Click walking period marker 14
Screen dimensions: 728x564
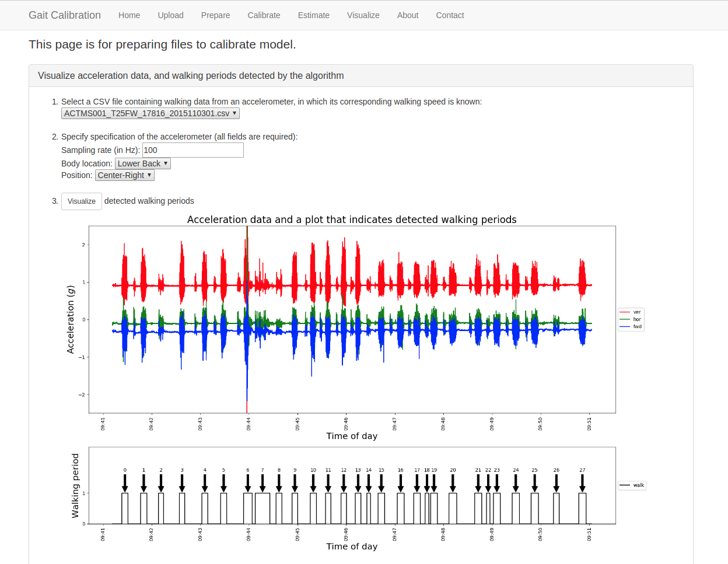click(369, 481)
